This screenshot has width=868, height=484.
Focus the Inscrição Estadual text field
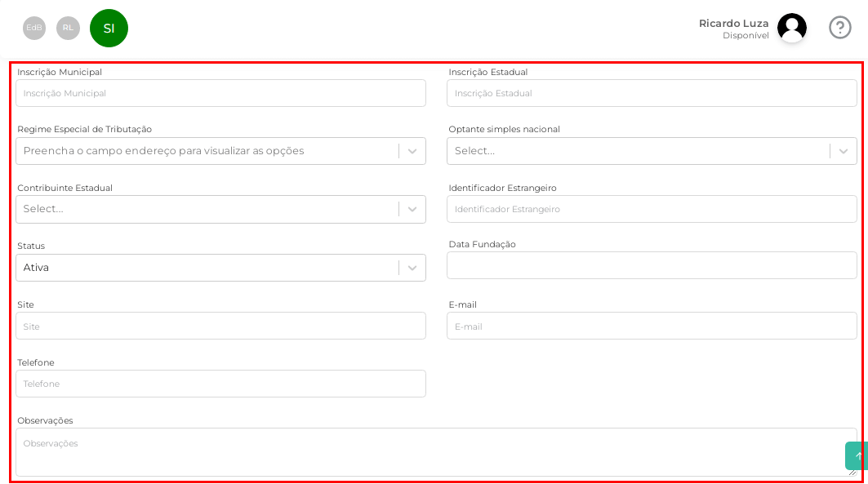pyautogui.click(x=651, y=93)
